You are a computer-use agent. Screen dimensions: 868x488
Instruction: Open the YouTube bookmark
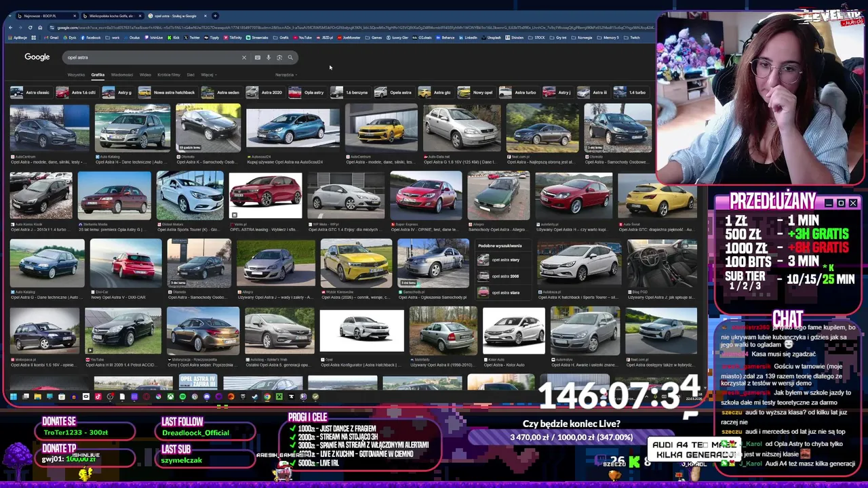(302, 38)
